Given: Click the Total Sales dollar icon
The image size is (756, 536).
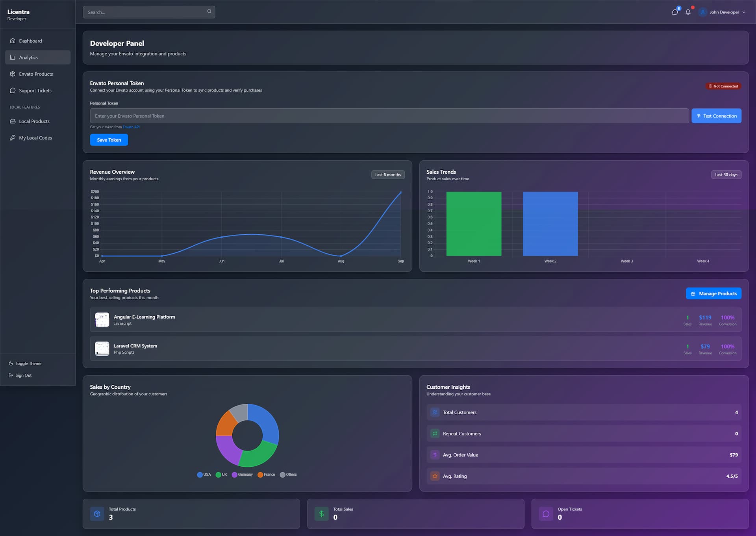Looking at the screenshot, I should [x=321, y=514].
